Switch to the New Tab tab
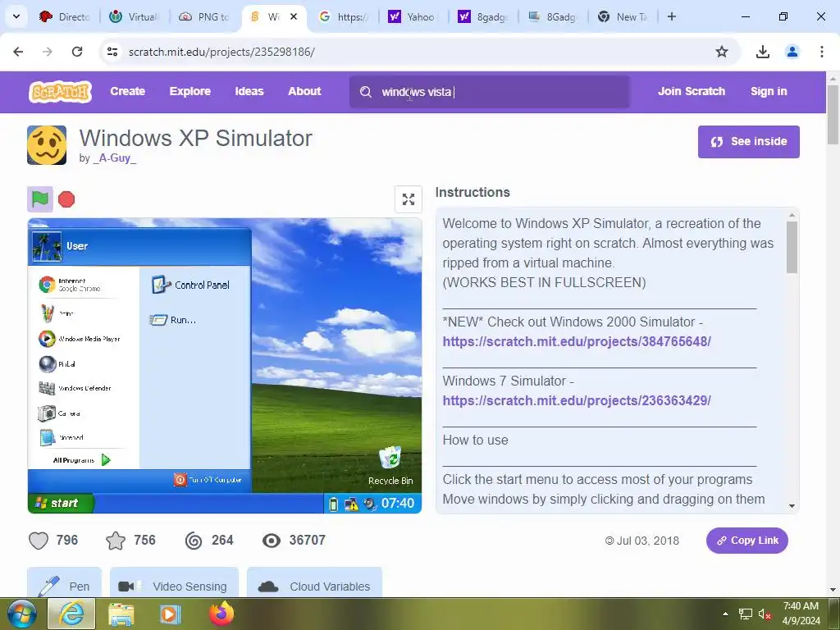840x630 pixels. tap(623, 17)
